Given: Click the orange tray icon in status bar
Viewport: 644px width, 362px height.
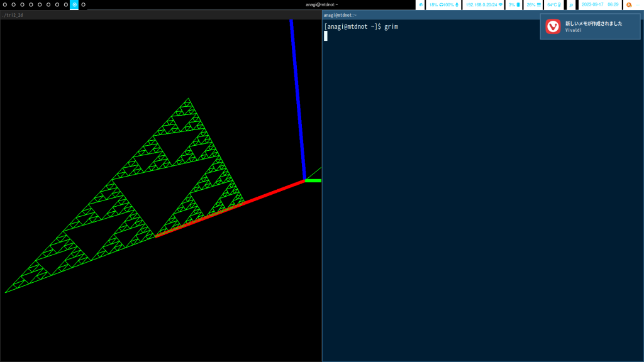Looking at the screenshot, I should [x=629, y=4].
